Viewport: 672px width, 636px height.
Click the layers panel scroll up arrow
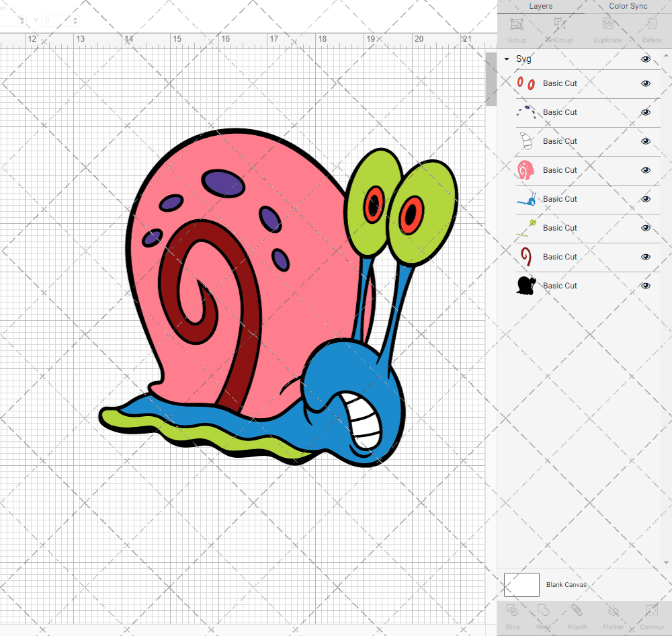(665, 56)
